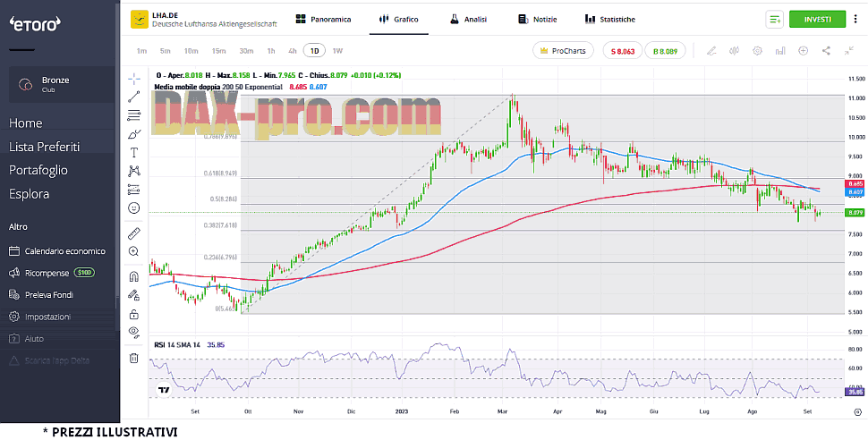Select the 15m timeframe
Viewport: 868px width, 440px height.
[218, 51]
